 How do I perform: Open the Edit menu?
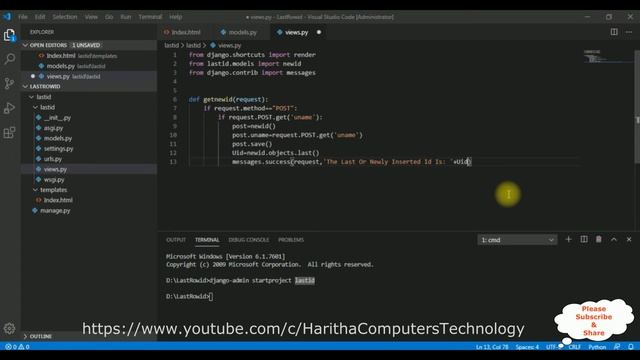point(40,17)
